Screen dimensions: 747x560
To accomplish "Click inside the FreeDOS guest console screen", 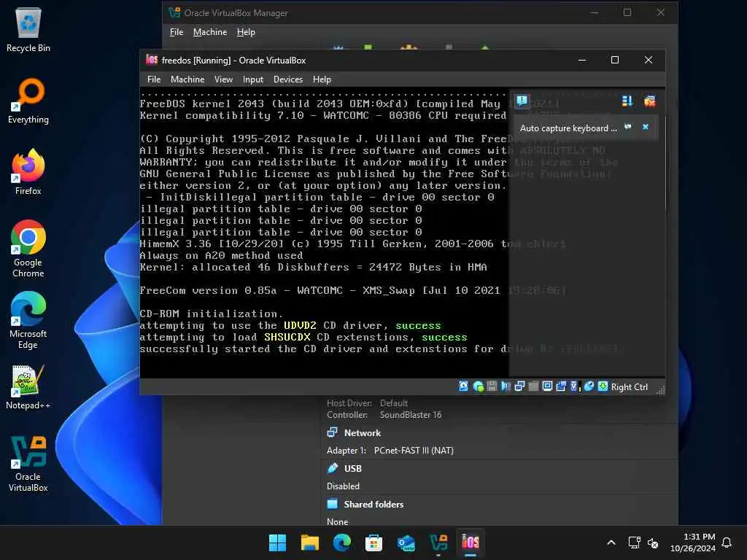I will (x=324, y=233).
